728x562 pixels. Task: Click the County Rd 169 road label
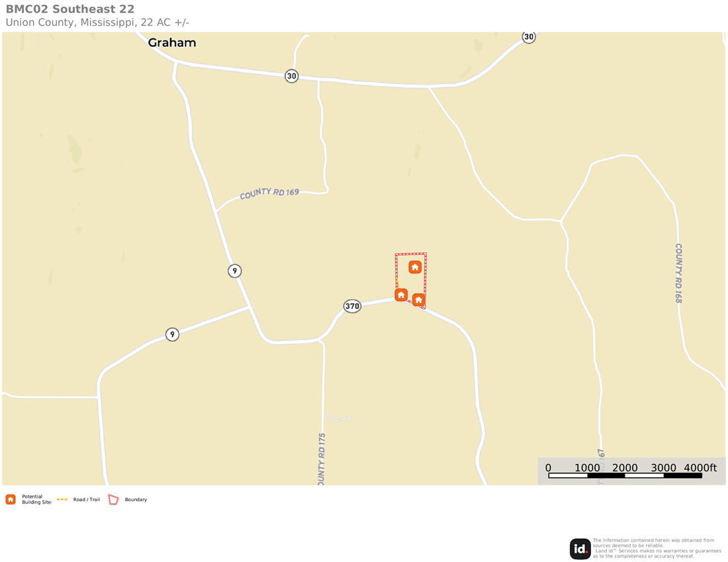[269, 193]
